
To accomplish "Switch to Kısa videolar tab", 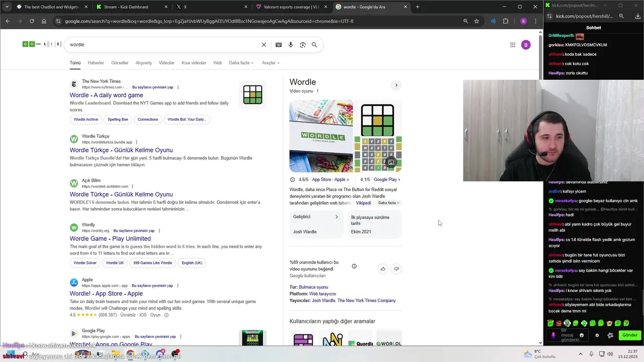I will tap(194, 63).
